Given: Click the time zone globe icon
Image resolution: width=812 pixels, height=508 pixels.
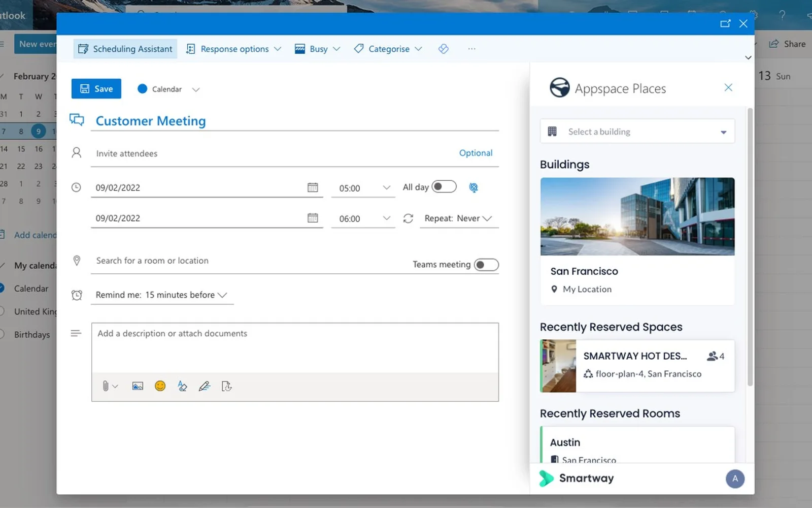Looking at the screenshot, I should 473,187.
